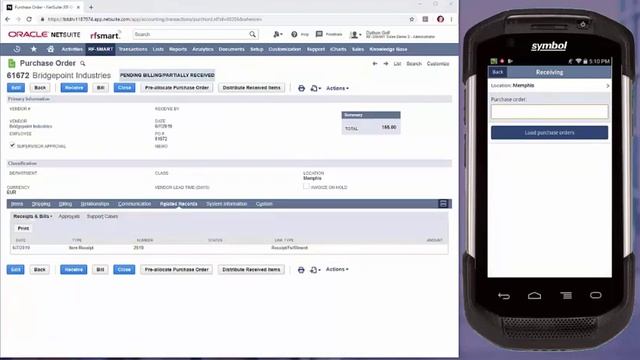Toggle the Invoice On Hold checkbox
The height and width of the screenshot is (360, 640).
[307, 186]
